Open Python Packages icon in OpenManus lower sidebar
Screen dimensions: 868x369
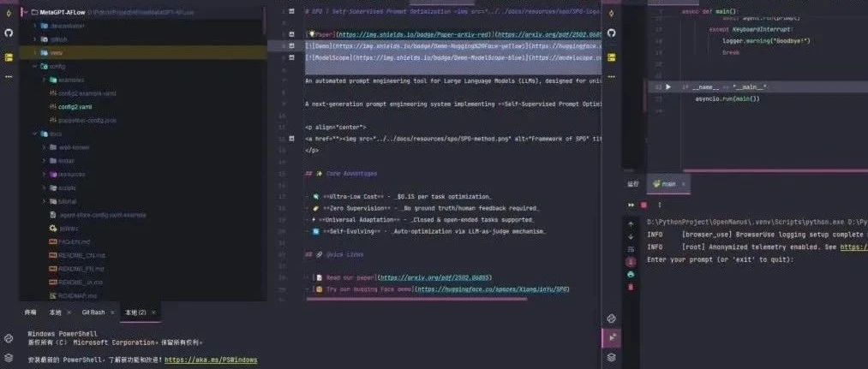point(611,318)
